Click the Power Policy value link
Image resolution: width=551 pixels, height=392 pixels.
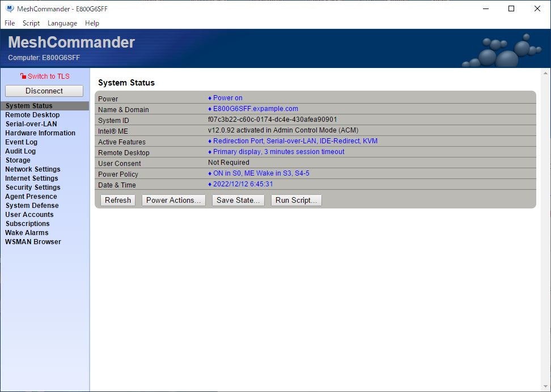coord(261,173)
